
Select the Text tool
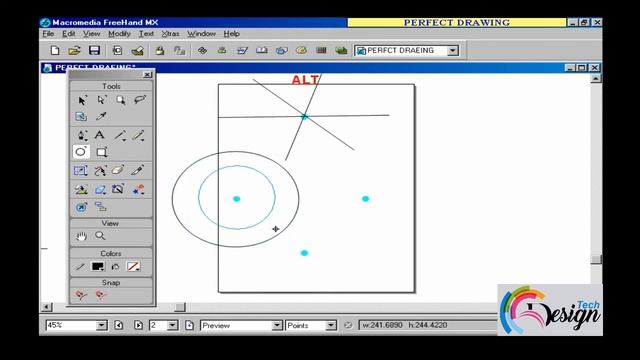(x=100, y=135)
